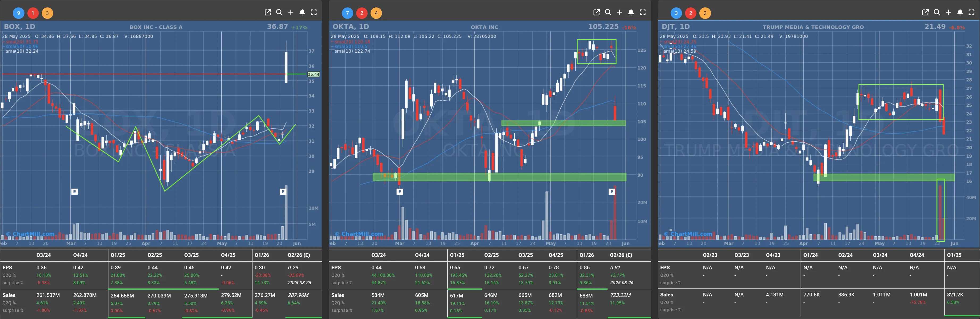Click DJT sales growth -75.78%
Viewport: 980px width, 319px height.
[918, 302]
